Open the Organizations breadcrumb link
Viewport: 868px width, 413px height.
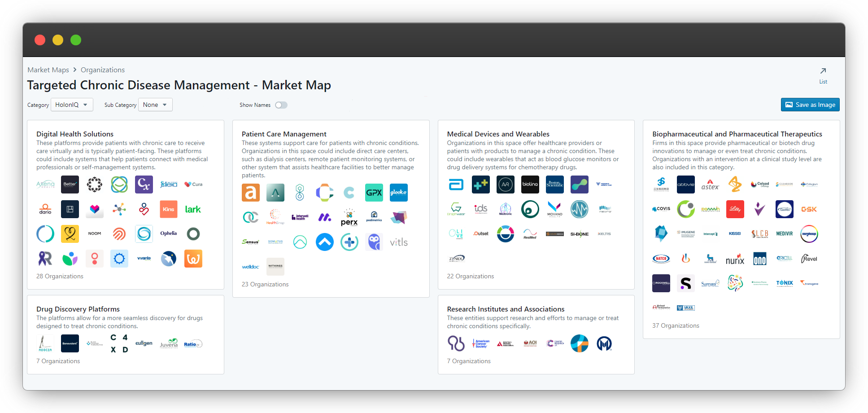coord(103,70)
